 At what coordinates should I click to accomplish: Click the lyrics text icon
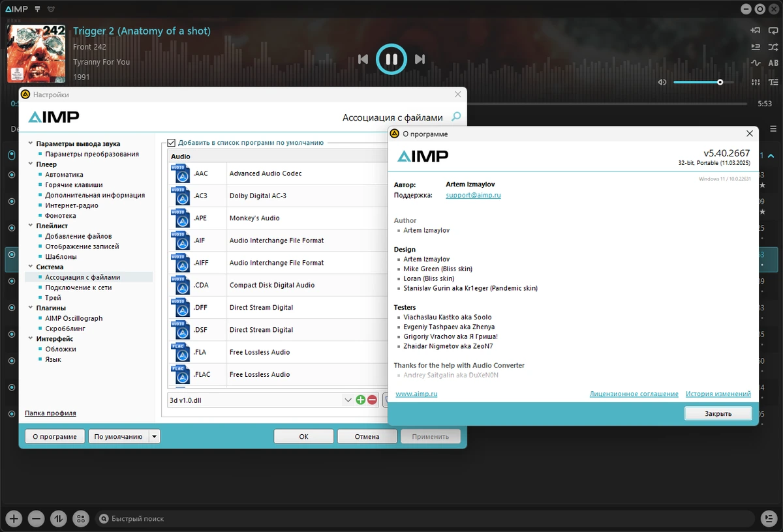(x=773, y=82)
